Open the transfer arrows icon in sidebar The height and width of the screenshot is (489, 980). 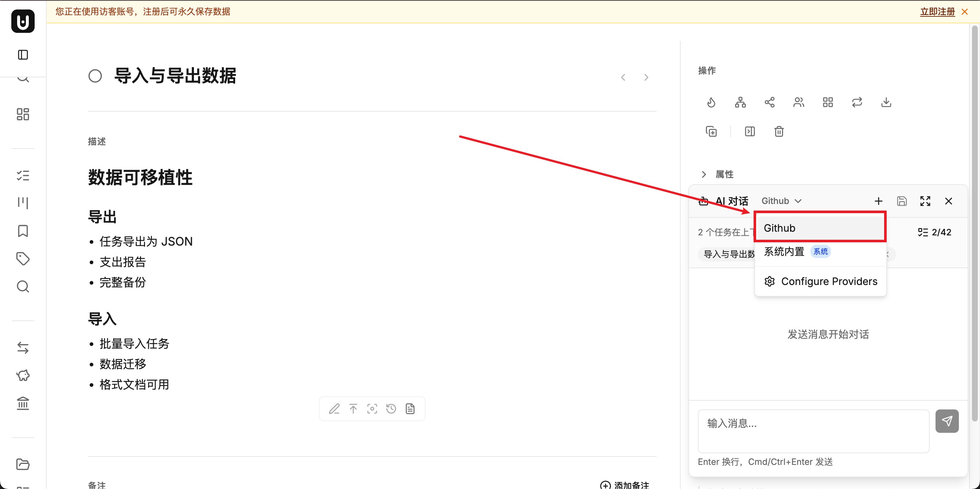click(23, 348)
